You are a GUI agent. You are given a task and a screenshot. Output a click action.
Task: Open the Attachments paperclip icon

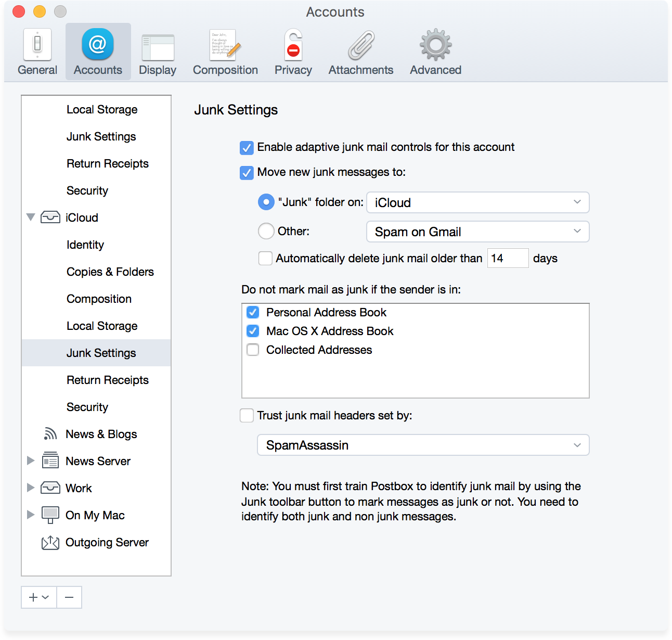(x=361, y=45)
